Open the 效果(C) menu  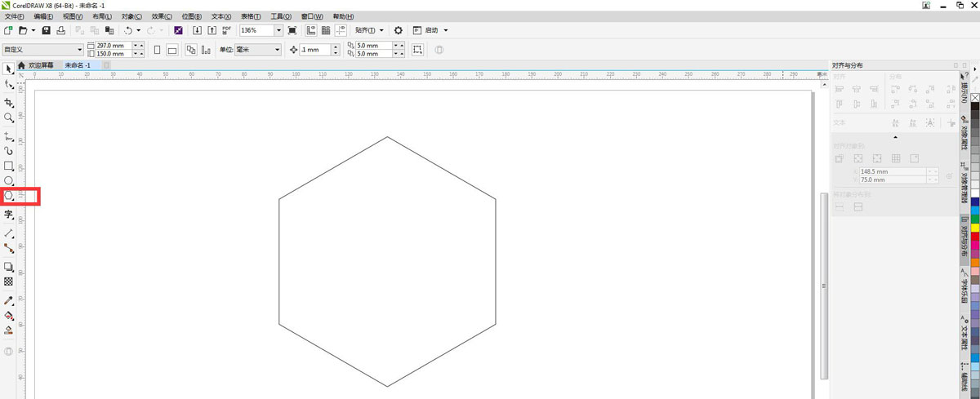pyautogui.click(x=163, y=16)
